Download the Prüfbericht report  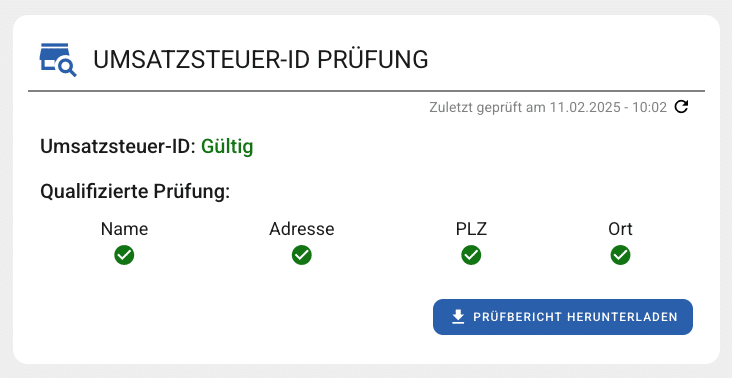point(563,317)
